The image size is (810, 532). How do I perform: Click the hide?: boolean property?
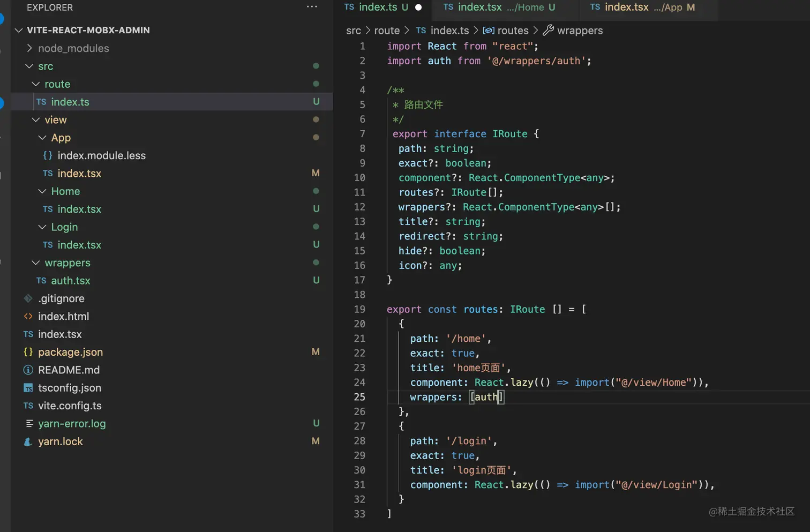pos(442,251)
